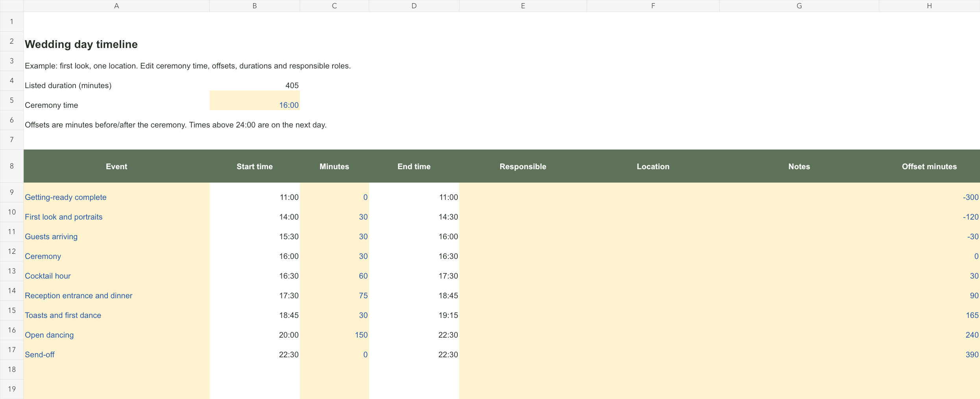Select row 19 header number

12,389
